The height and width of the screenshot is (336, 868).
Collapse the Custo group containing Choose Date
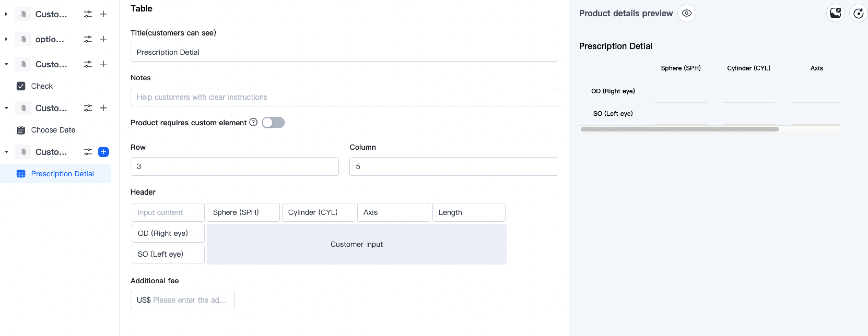click(x=6, y=108)
